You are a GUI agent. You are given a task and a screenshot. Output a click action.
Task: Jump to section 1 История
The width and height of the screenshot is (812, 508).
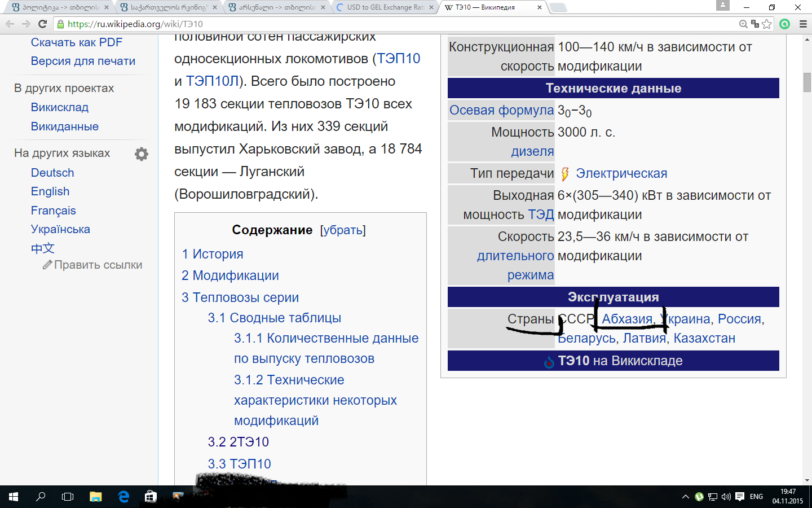[x=213, y=254]
